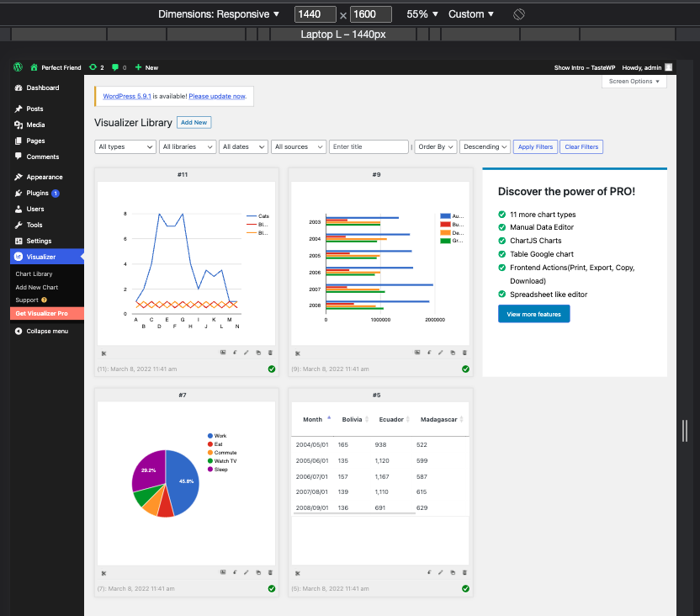
Task: Open Settings in the sidebar menu
Action: tap(47, 241)
